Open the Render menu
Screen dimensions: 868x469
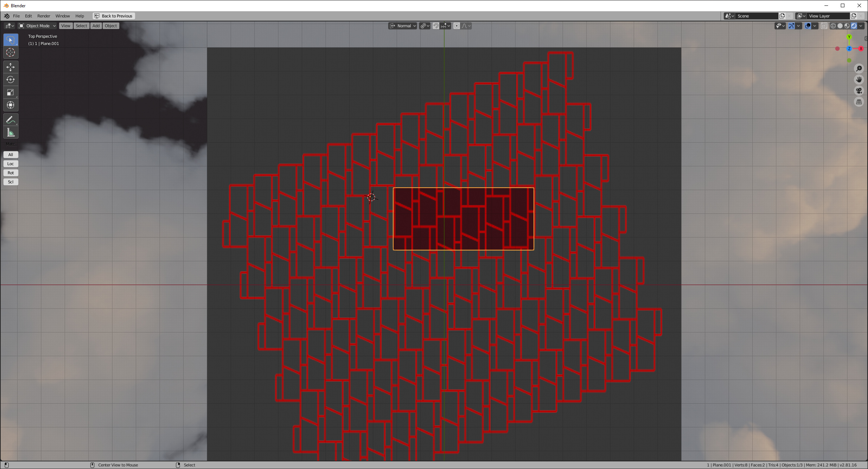pos(44,16)
